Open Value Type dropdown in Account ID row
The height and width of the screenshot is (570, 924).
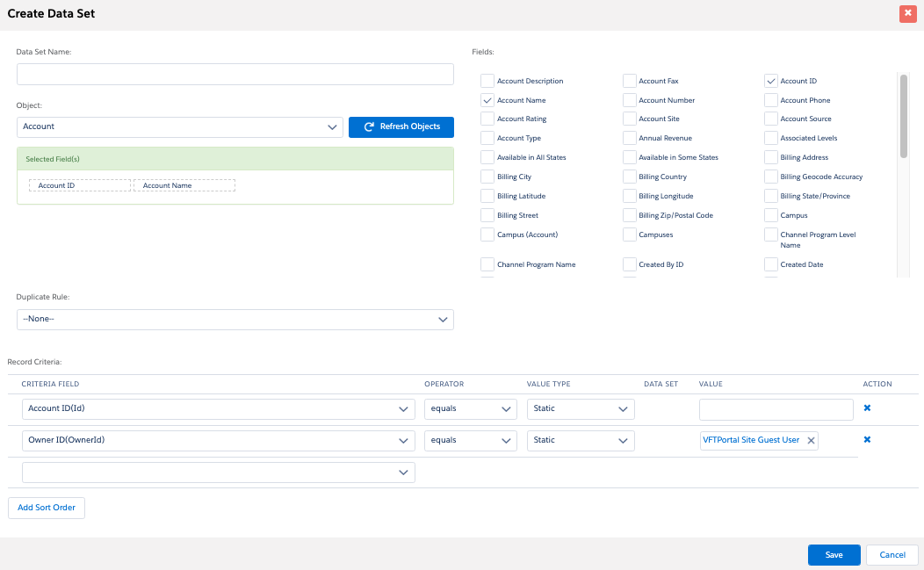(580, 409)
